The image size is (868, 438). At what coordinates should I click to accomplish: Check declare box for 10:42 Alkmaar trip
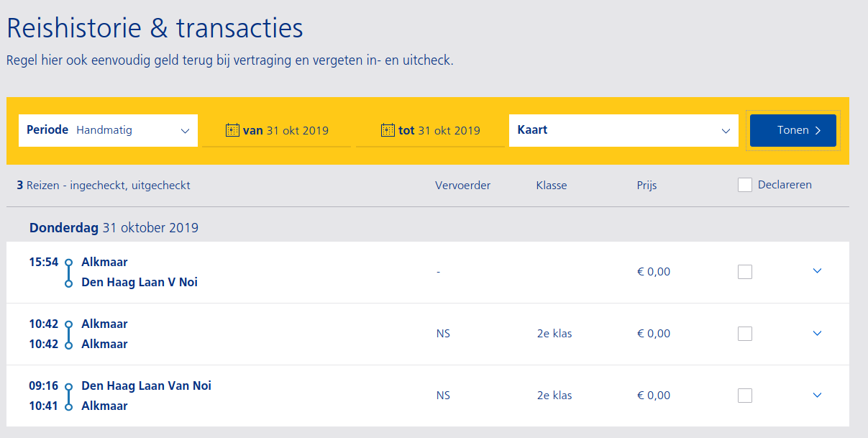745,334
